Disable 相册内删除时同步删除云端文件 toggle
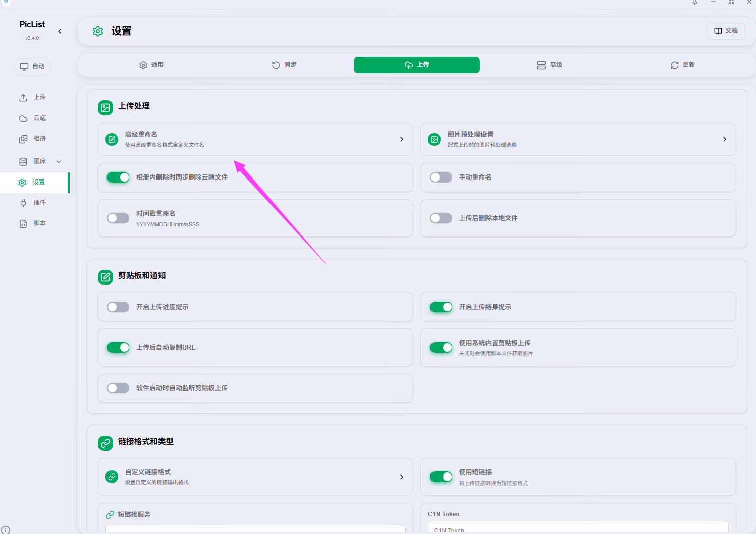The height and width of the screenshot is (534, 756). click(x=118, y=177)
